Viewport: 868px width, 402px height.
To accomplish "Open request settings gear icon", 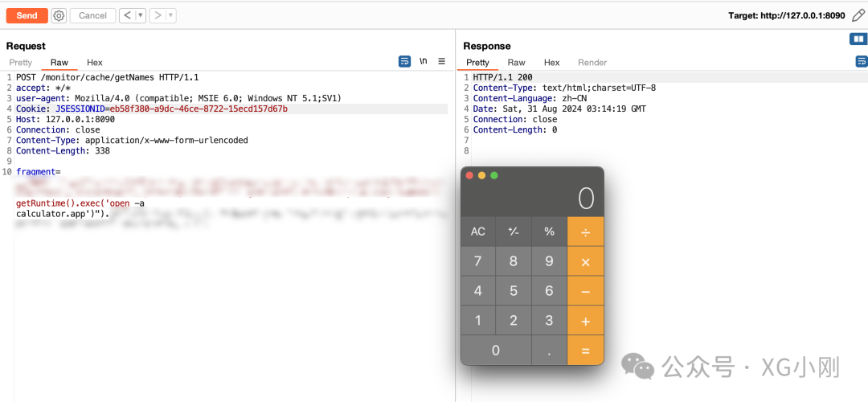I will (59, 15).
